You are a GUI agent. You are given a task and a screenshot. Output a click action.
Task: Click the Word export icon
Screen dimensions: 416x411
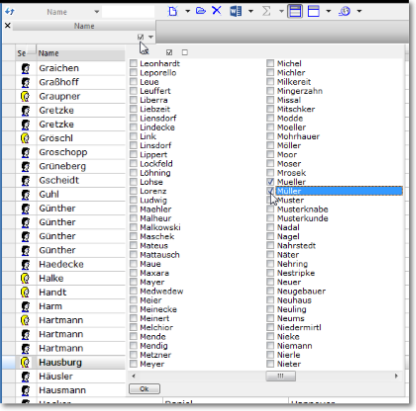[236, 11]
